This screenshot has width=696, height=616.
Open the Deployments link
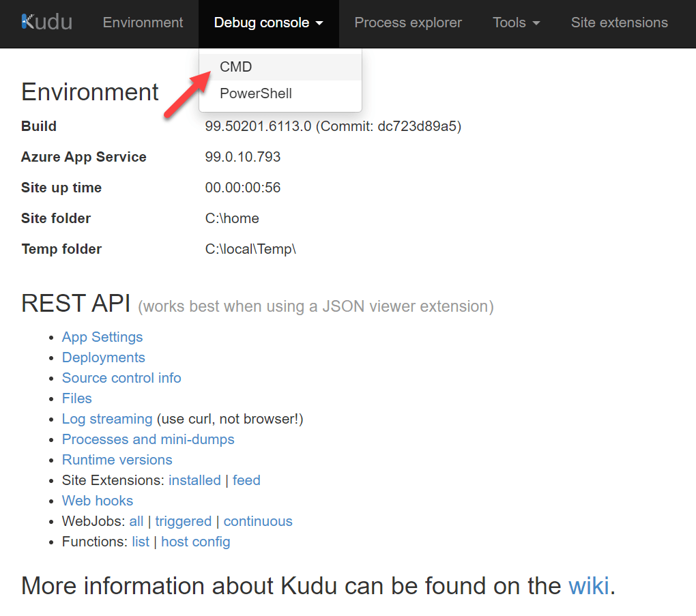pos(104,357)
